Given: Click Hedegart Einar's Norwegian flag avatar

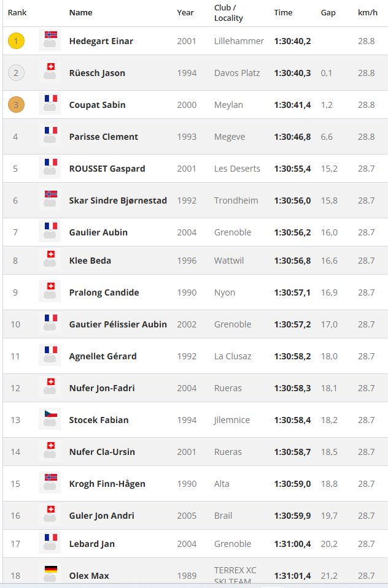Looking at the screenshot, I should click(x=50, y=40).
